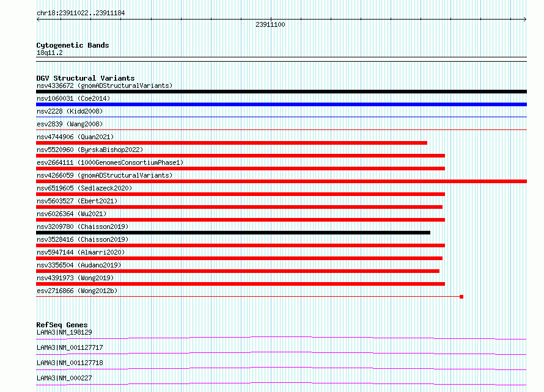Open variant nsv1060031 (Coe2014)
Screen dimensions: 544x392
point(73,98)
